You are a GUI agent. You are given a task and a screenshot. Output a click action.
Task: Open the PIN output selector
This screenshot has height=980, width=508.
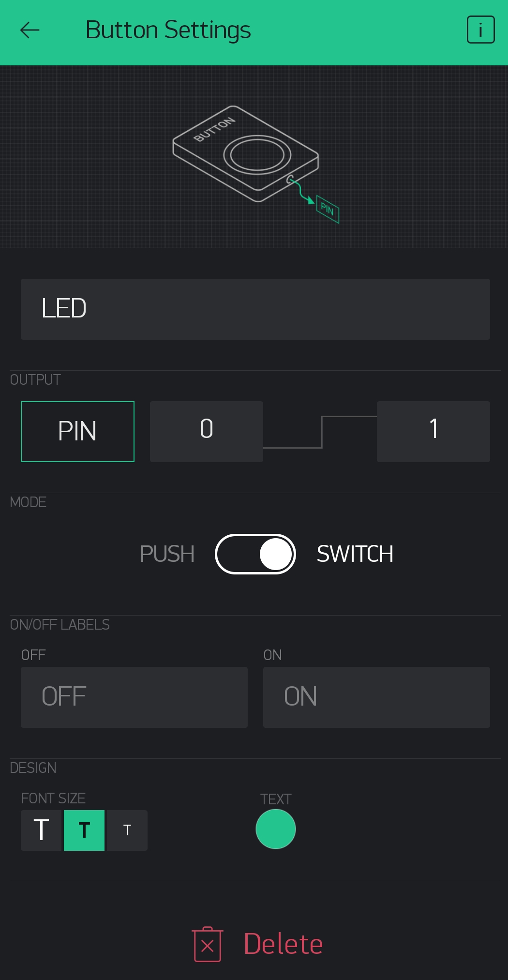(77, 432)
